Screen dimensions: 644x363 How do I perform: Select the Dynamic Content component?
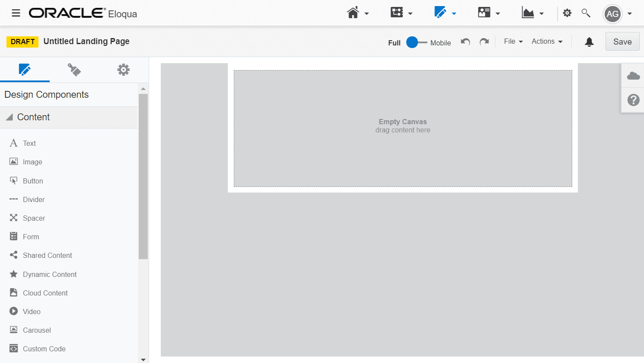49,274
